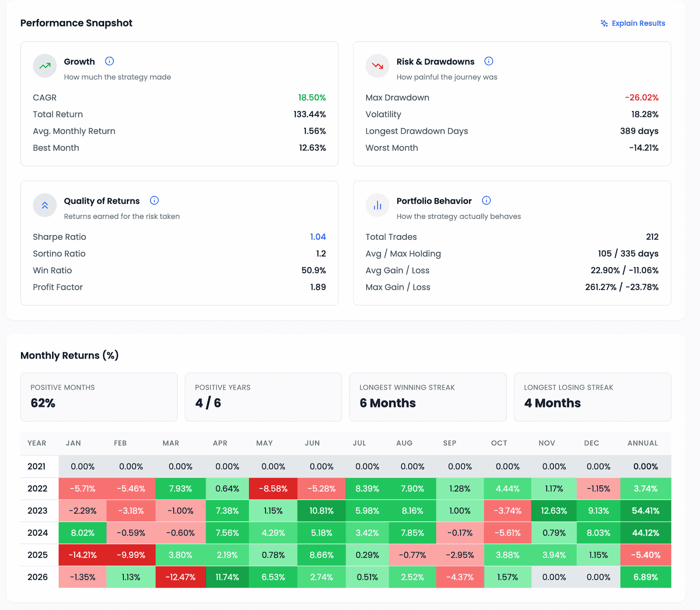Viewport: 700px width, 610px height.
Task: Select the Total Return value 133.44%
Action: [310, 114]
